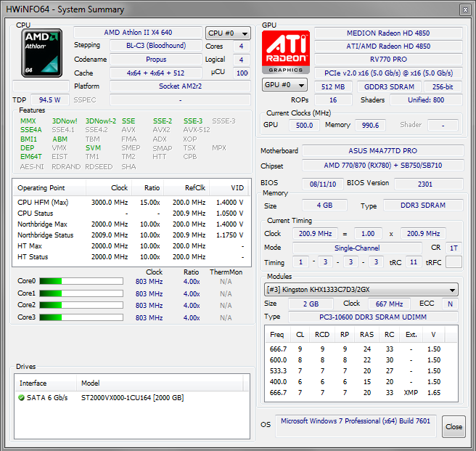Click the 533.3 frequency timing row
This screenshot has height=451, width=476.
tap(361, 371)
